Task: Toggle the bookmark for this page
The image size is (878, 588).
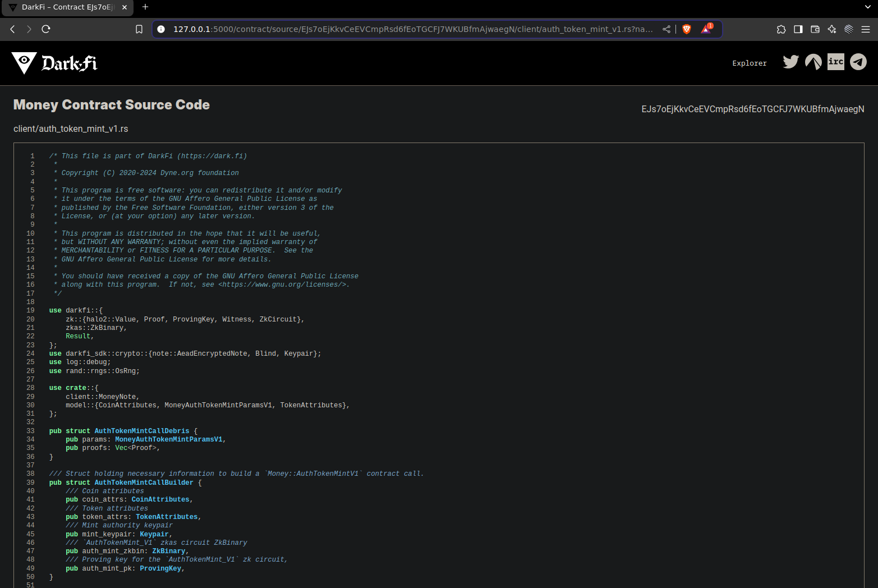Action: (139, 29)
